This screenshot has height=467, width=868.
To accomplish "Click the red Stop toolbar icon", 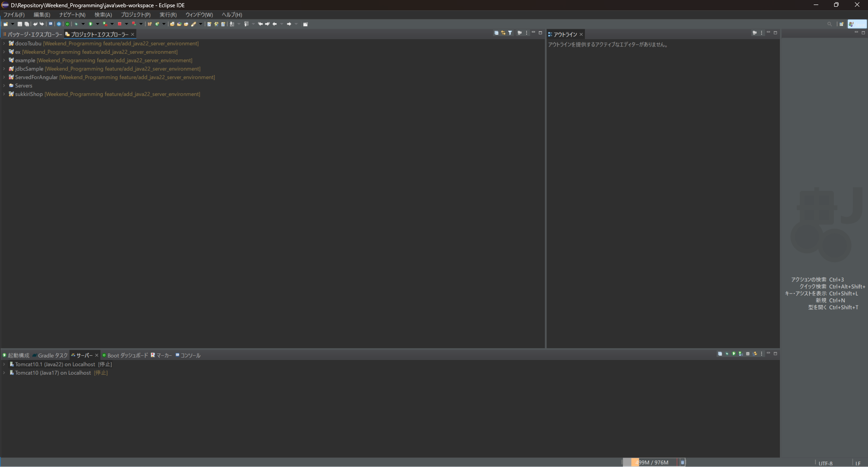I will (120, 24).
